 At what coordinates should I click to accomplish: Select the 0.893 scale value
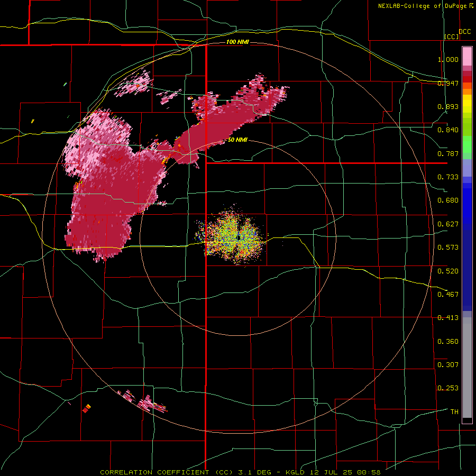[x=448, y=106]
